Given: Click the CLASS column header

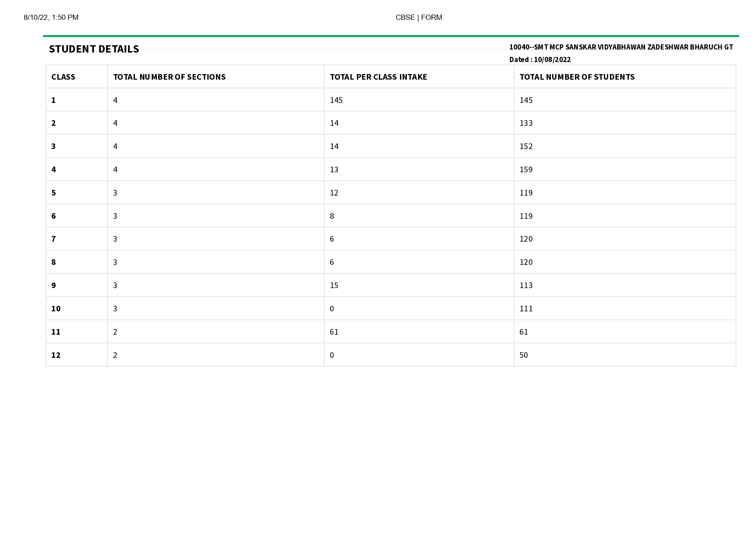Looking at the screenshot, I should [x=63, y=77].
